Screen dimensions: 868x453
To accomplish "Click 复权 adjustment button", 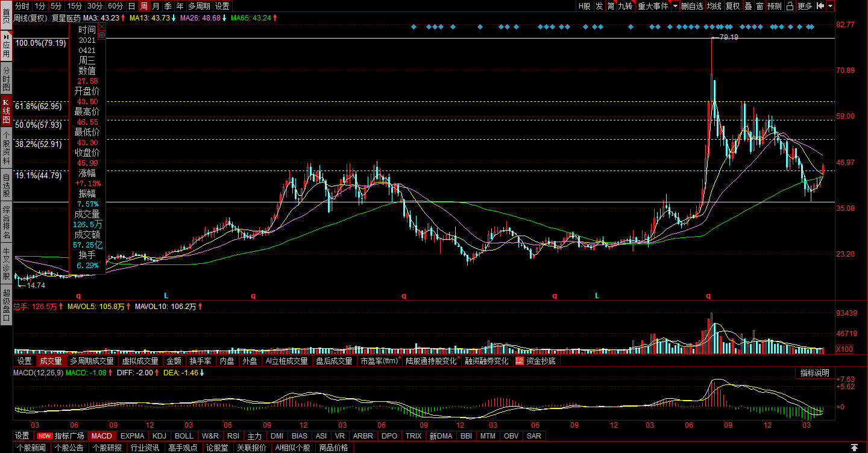I will point(732,6).
